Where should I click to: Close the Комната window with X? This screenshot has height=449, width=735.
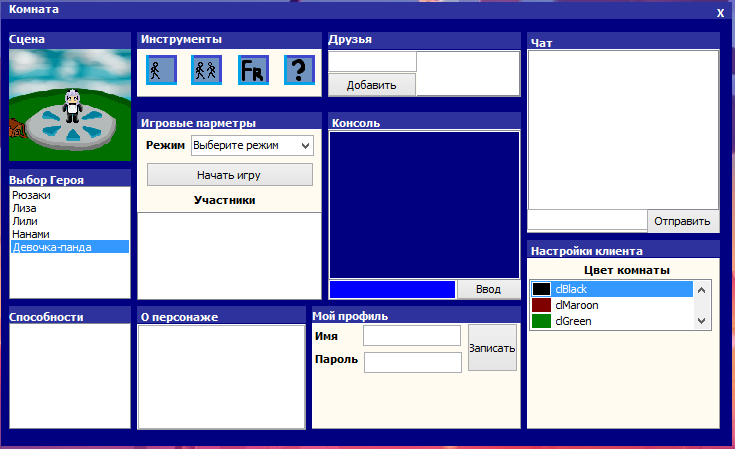(720, 13)
